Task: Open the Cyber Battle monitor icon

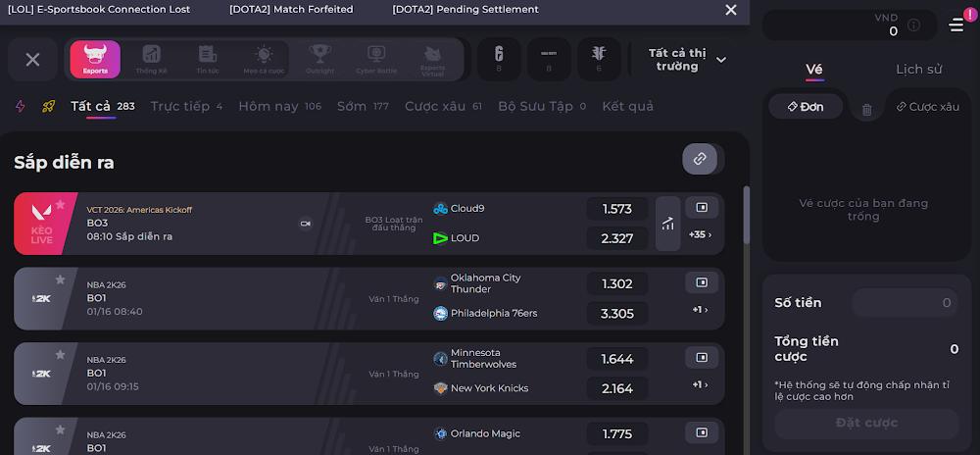Action: [376, 60]
